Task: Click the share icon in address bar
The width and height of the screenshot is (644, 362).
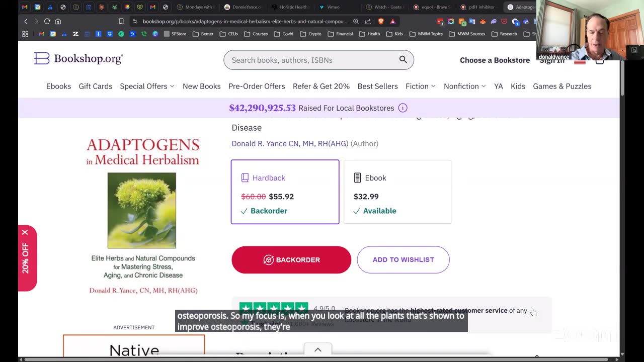Action: (368, 21)
